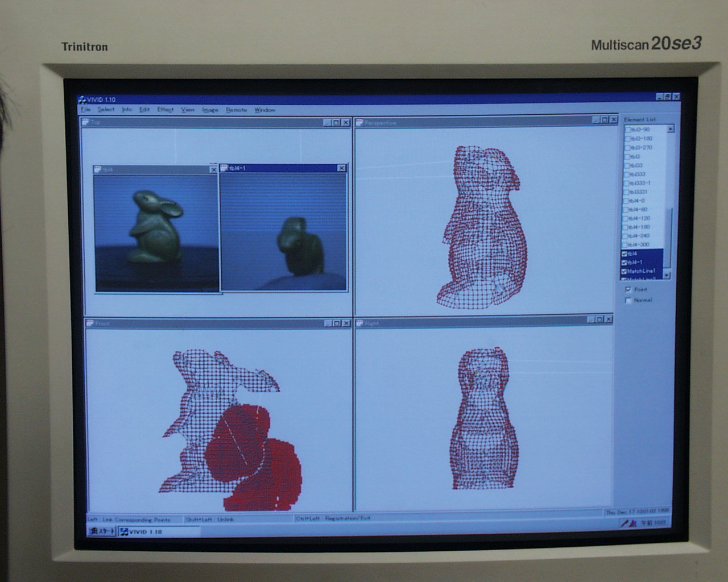Open the Effect menu

point(166,110)
